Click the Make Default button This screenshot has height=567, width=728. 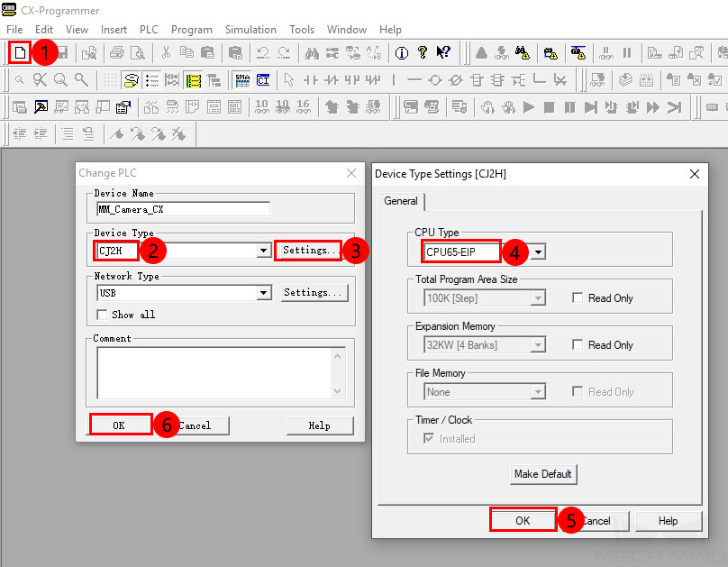pos(543,474)
